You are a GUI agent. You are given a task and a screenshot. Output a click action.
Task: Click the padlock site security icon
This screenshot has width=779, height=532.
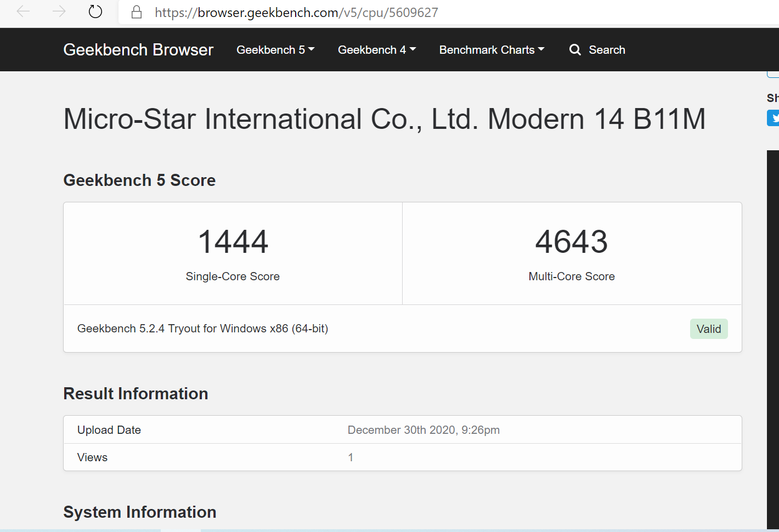click(x=137, y=12)
